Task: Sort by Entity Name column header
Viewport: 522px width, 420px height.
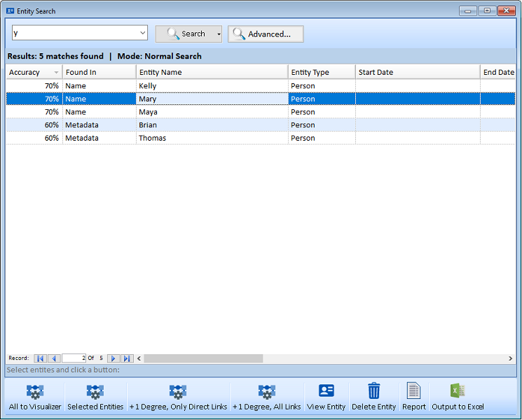Action: [212, 72]
